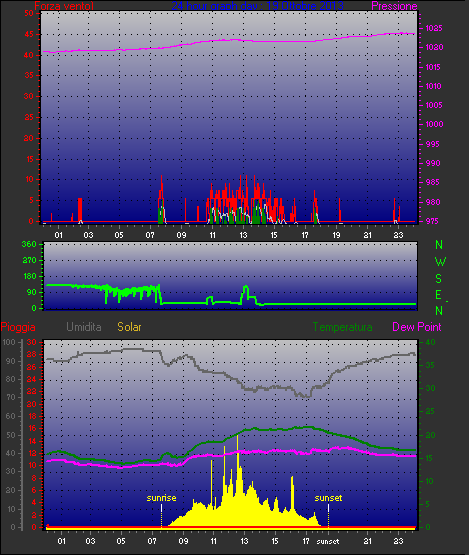This screenshot has height=555, width=469.
Task: Click the Pioggia legend label
Action: point(18,327)
